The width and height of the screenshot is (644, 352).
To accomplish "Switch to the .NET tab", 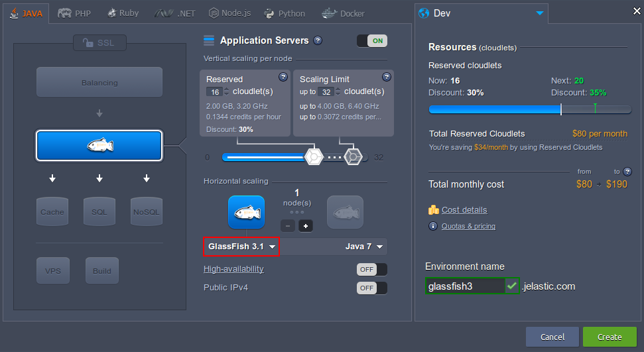I will [x=175, y=13].
